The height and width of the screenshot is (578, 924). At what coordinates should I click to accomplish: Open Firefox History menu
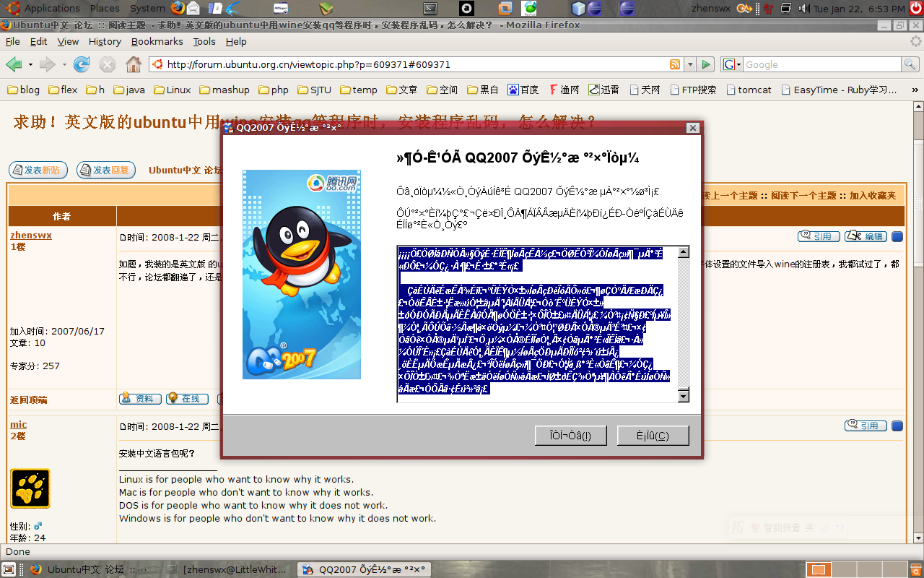pyautogui.click(x=105, y=41)
